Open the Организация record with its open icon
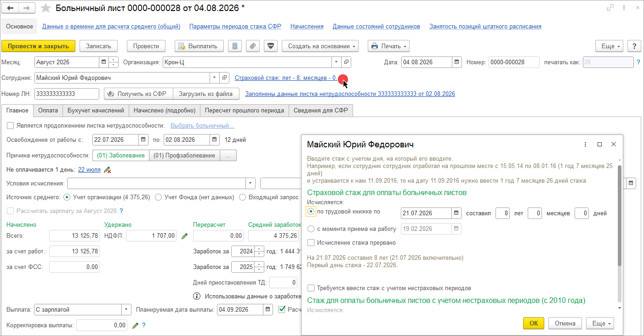 [347, 62]
